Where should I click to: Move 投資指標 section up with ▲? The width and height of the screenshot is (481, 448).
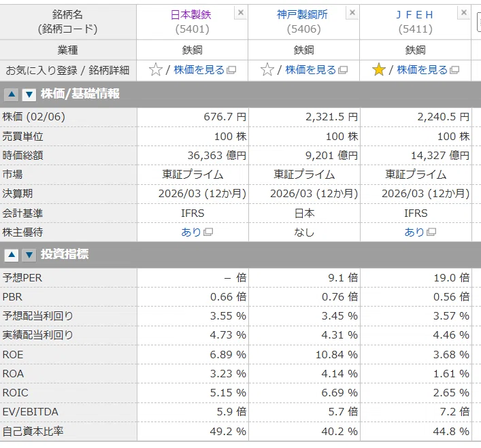(12, 255)
